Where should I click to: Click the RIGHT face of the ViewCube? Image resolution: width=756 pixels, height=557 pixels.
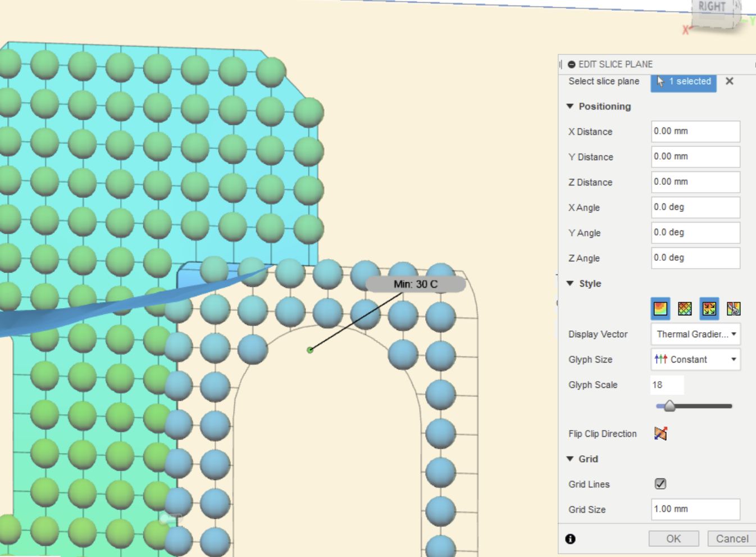coord(712,7)
